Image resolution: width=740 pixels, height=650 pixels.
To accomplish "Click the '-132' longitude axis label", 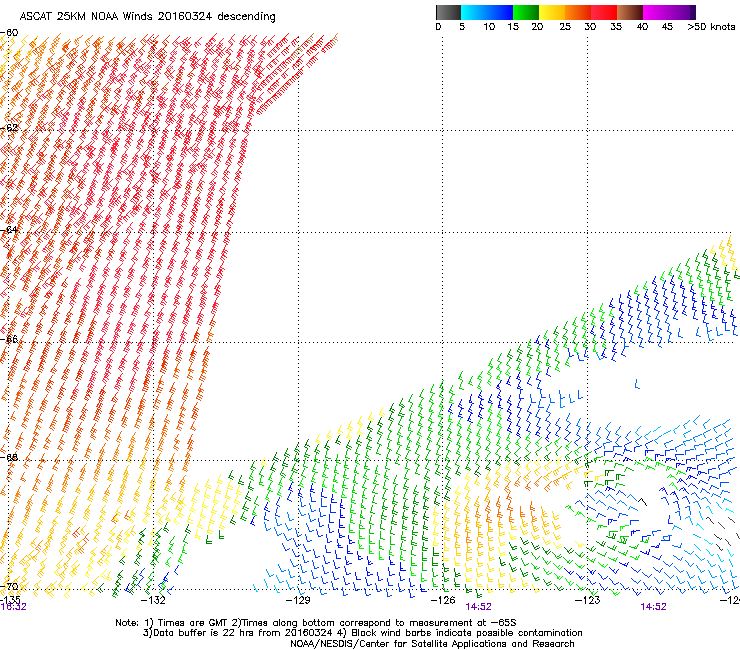I will [153, 600].
